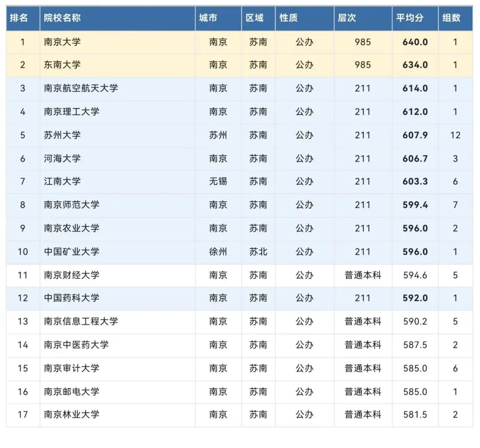The image size is (480, 448).
Task: Select 中国药科大学 in the list
Action: (72, 298)
